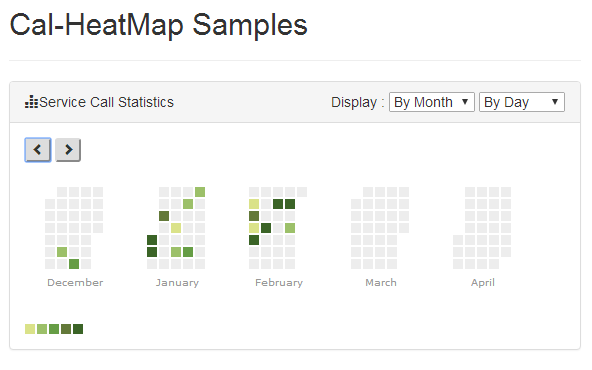
Task: Click the yellow cell in January's calendar
Action: coord(176,228)
